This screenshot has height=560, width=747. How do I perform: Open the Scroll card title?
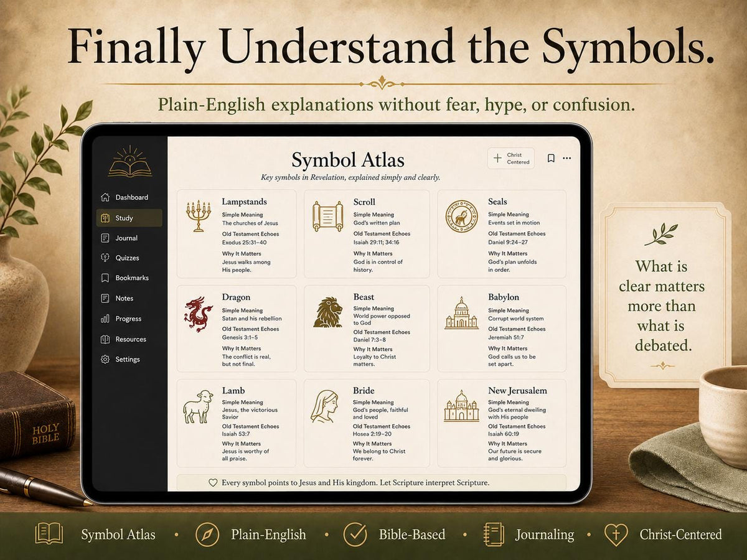pos(364,202)
